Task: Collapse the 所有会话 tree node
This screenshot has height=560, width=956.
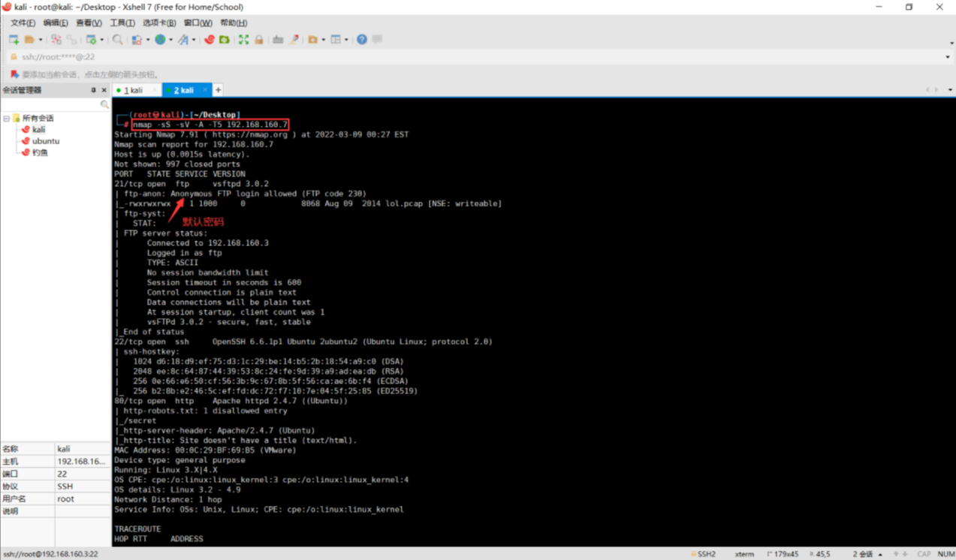Action: point(6,119)
